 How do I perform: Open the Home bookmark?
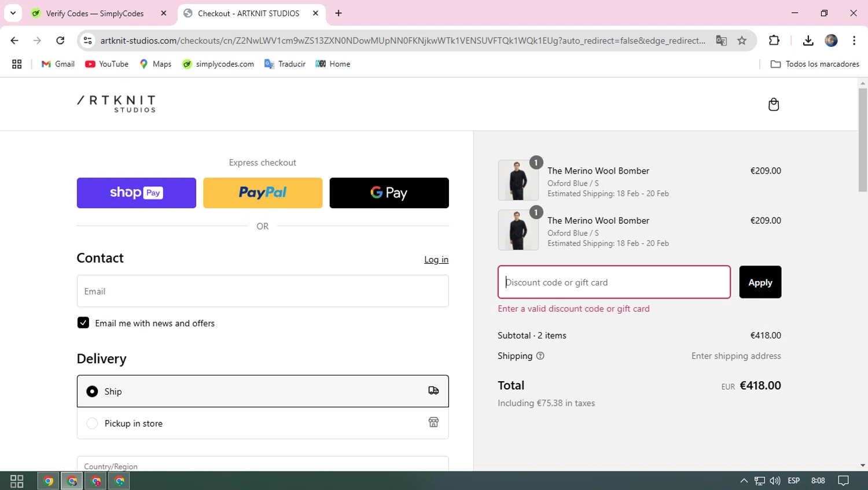(x=333, y=64)
